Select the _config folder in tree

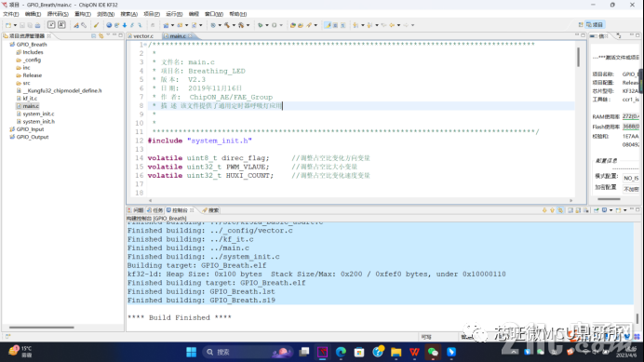tap(28, 60)
